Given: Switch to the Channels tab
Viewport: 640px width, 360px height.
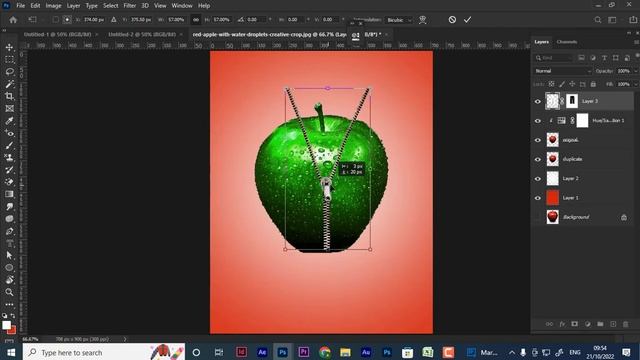Looking at the screenshot, I should click(x=567, y=42).
